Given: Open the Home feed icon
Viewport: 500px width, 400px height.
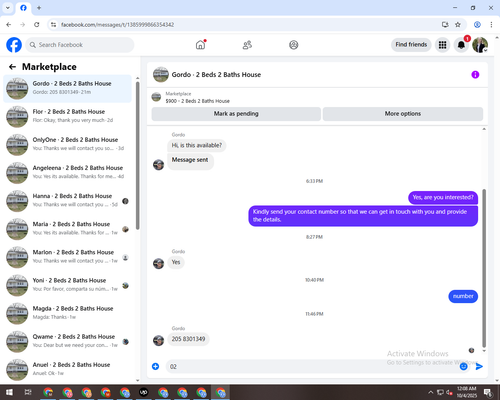Looking at the screenshot, I should point(200,45).
